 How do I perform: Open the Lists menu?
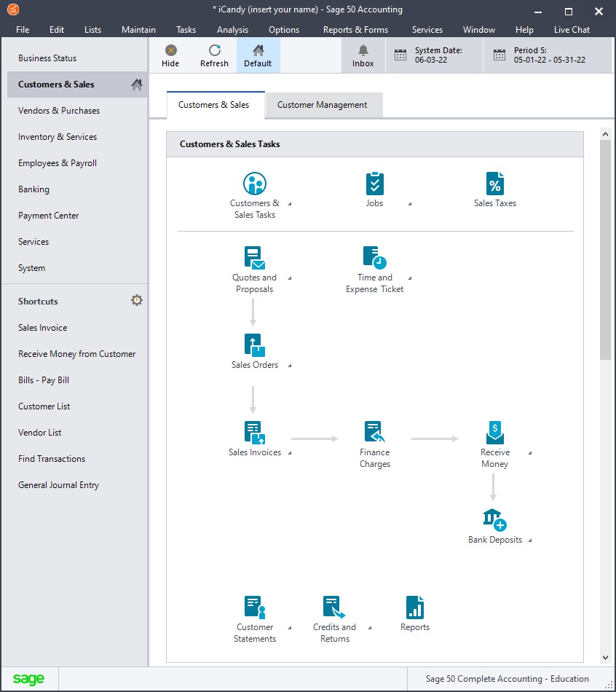click(x=92, y=30)
